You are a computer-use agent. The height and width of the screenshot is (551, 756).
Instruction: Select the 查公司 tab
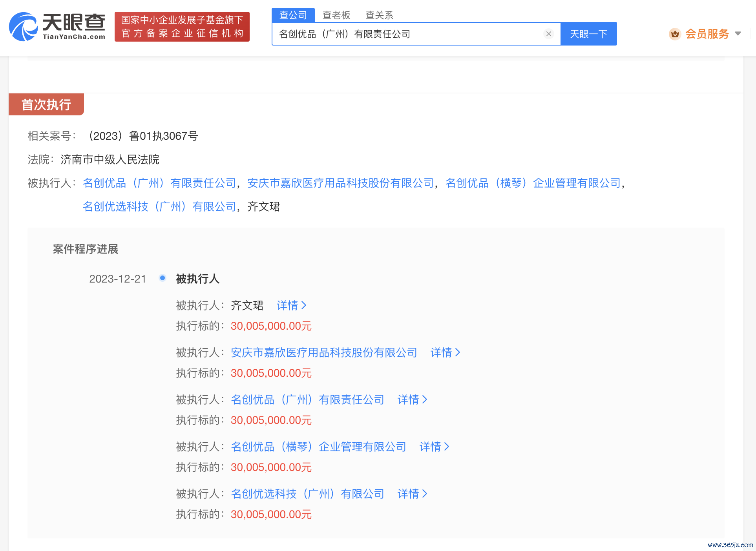click(x=293, y=15)
